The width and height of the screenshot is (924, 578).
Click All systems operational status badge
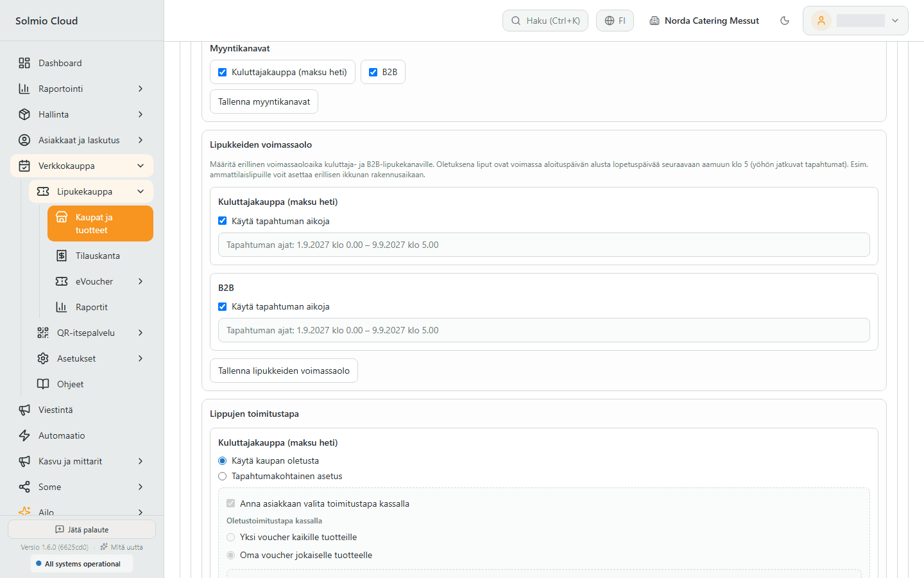(x=81, y=564)
